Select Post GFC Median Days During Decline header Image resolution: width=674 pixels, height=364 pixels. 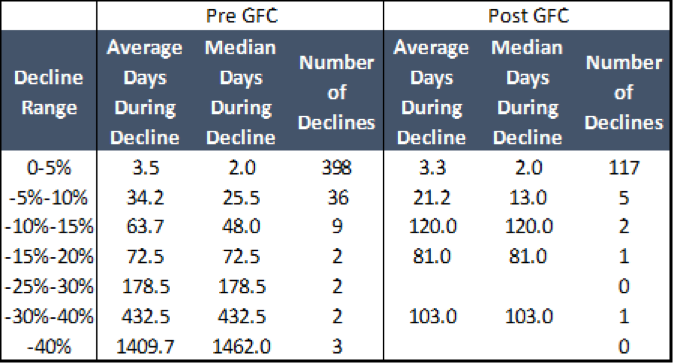coord(527,92)
